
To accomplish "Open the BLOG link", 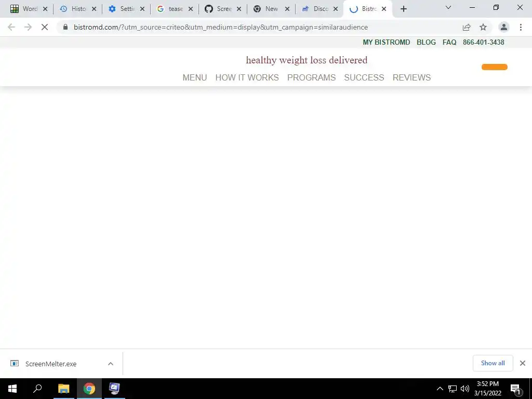I will 426,43.
